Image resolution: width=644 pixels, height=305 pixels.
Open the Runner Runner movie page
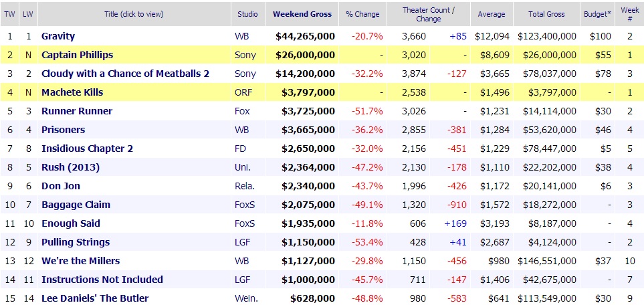pyautogui.click(x=77, y=111)
